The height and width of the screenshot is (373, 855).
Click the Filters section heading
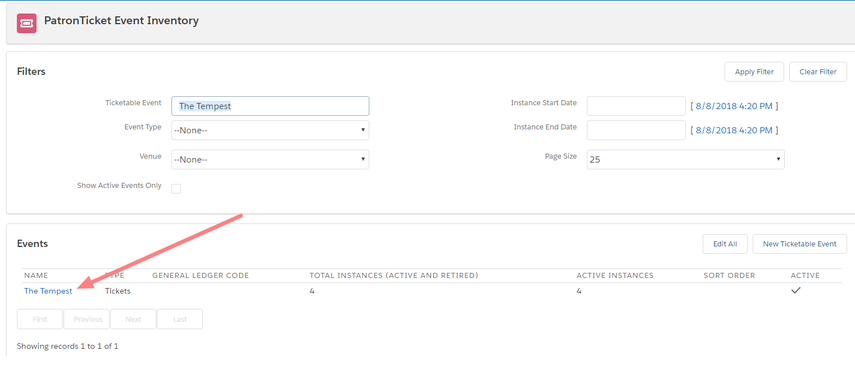tap(31, 71)
